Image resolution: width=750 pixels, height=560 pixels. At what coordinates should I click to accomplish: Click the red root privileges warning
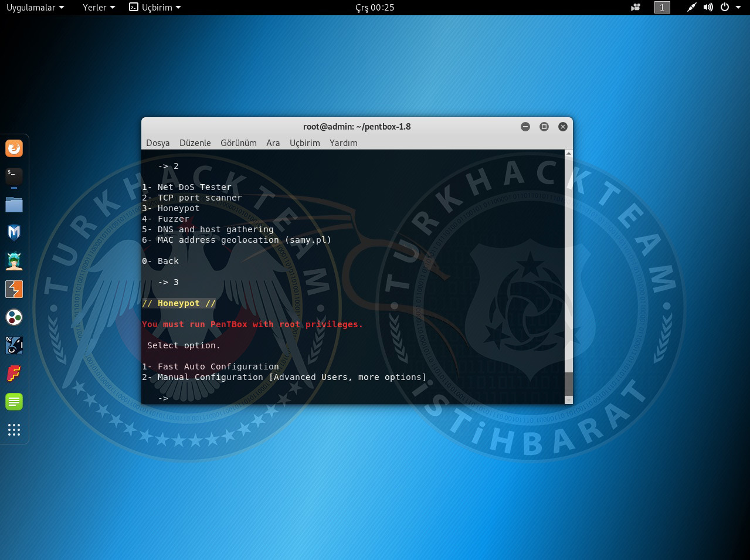click(x=253, y=324)
